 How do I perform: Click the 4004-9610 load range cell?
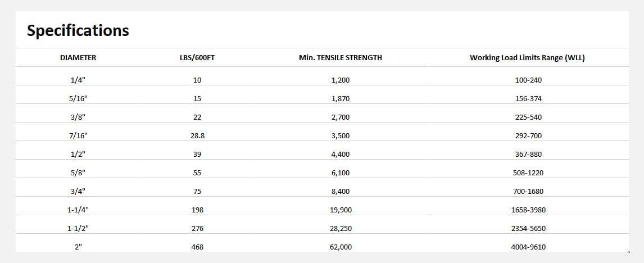click(528, 247)
